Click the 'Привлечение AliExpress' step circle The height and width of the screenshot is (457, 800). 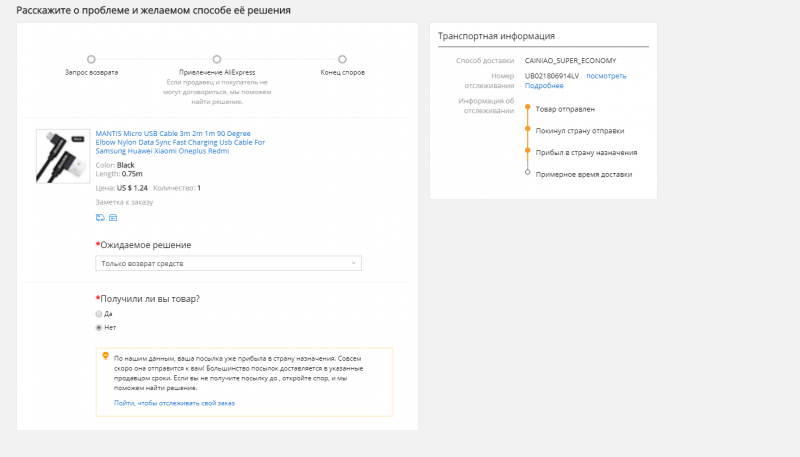click(x=216, y=60)
